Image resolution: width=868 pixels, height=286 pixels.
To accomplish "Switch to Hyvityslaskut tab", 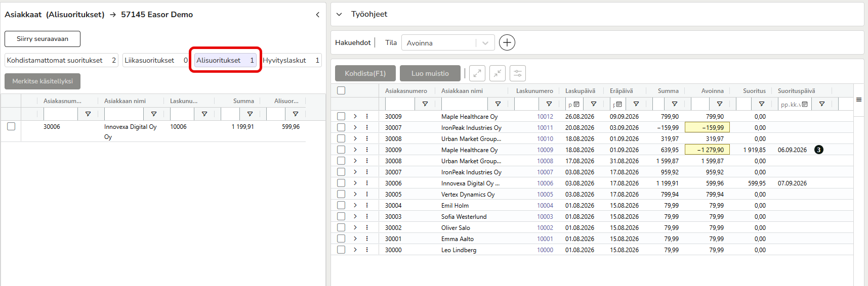I will tap(291, 60).
